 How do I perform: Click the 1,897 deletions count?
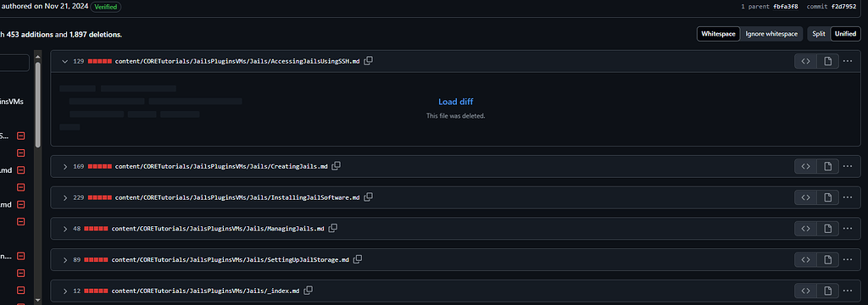tap(95, 35)
